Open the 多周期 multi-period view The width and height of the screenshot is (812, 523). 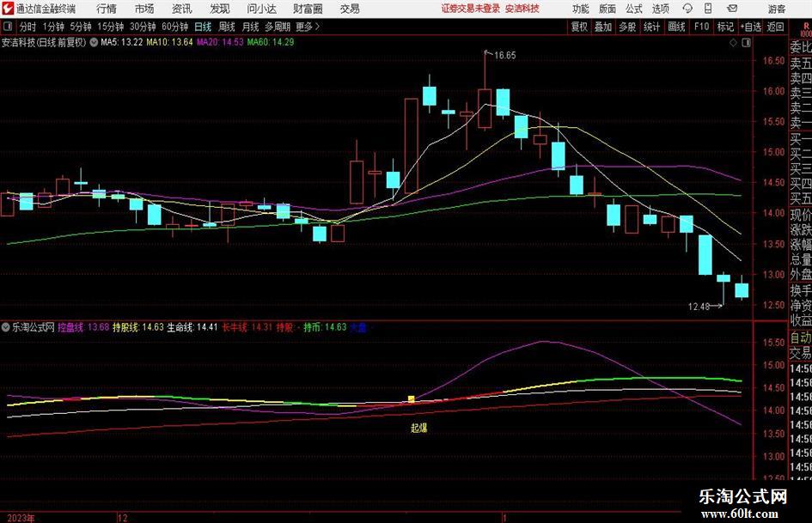(278, 27)
